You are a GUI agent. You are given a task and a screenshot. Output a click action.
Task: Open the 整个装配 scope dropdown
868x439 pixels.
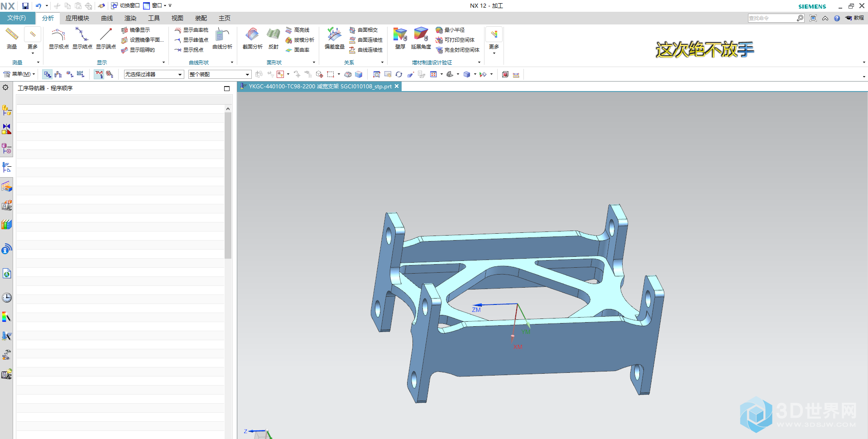coord(220,74)
